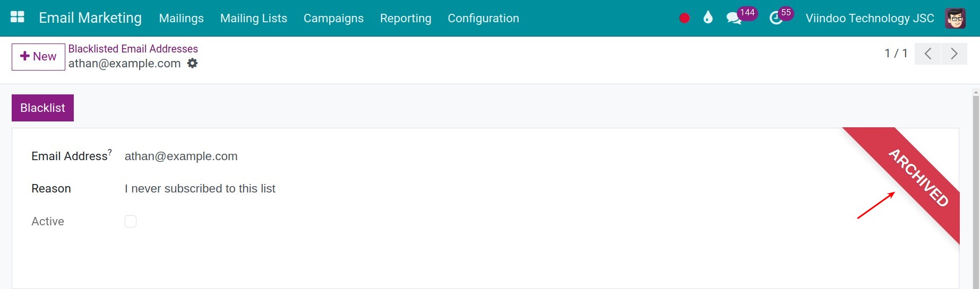Click the water droplet icon
The width and height of the screenshot is (980, 289).
[x=708, y=18]
